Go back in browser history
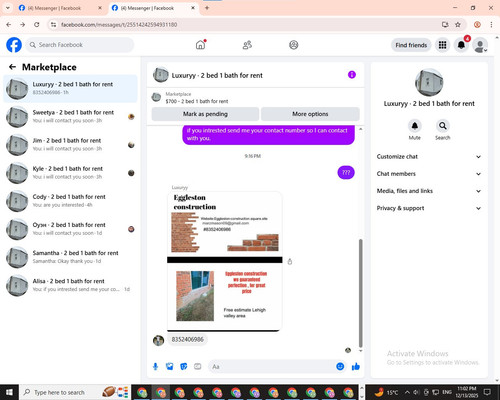This screenshot has height=400, width=500. click(x=9, y=25)
